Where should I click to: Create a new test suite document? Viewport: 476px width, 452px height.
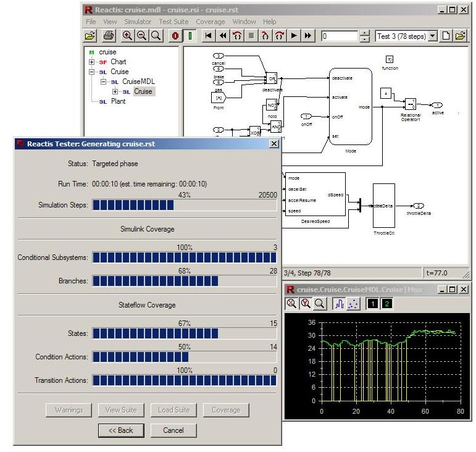pyautogui.click(x=446, y=36)
